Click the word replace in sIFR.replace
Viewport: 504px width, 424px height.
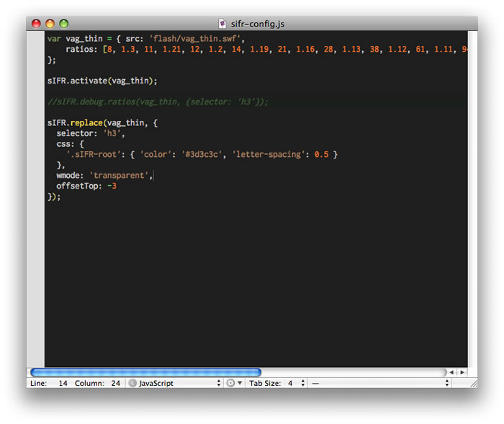pos(86,123)
